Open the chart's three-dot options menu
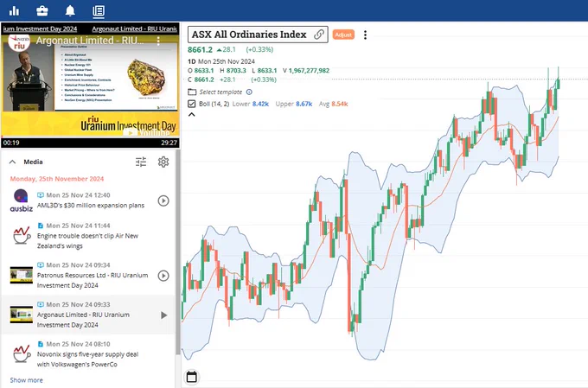The width and height of the screenshot is (588, 388). click(x=365, y=35)
